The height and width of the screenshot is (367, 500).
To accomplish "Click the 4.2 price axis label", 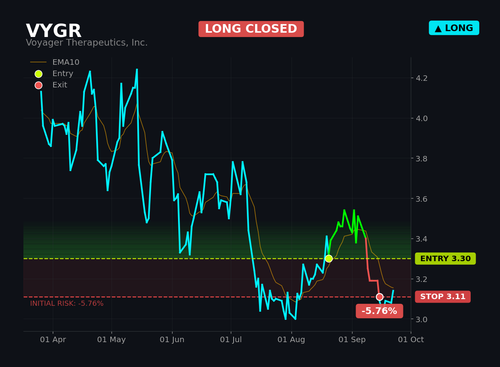I will 421,78.
